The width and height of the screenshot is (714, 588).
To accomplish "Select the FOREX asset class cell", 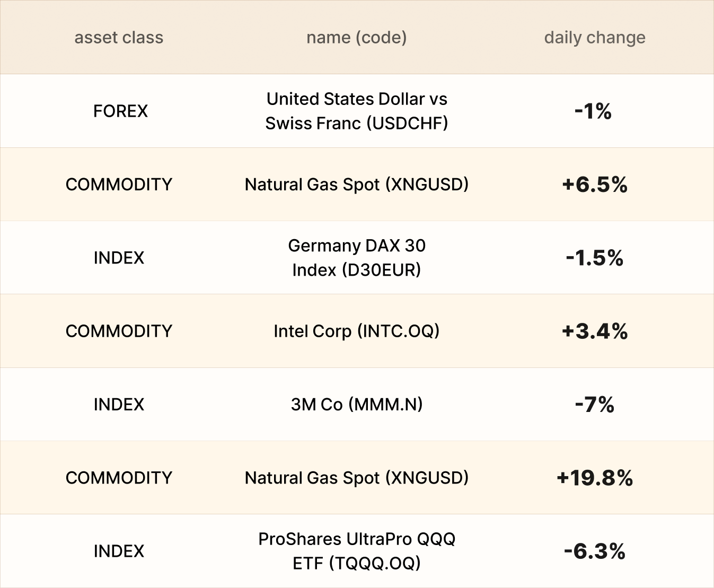I will pyautogui.click(x=120, y=111).
